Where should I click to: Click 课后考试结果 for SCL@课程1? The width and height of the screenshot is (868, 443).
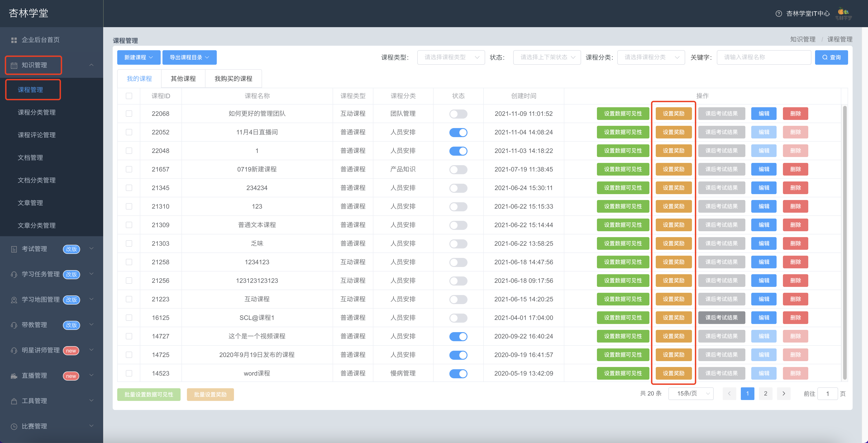pos(721,318)
